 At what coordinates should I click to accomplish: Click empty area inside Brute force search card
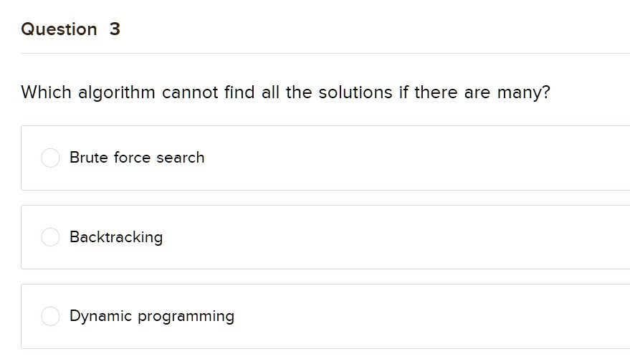point(402,158)
